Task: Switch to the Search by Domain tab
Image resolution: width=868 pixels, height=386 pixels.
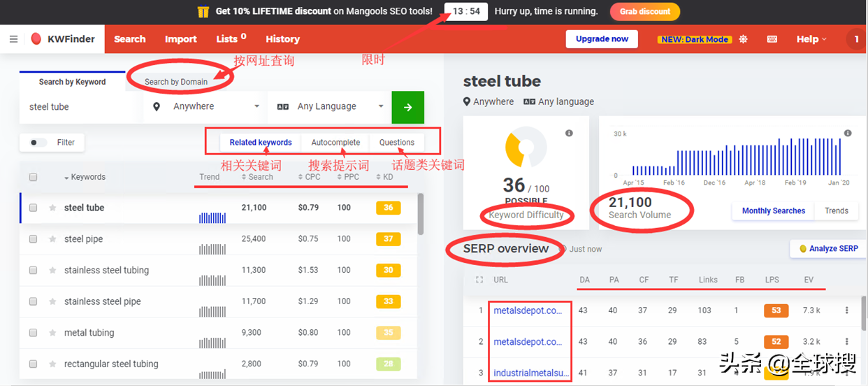Action: (x=176, y=82)
